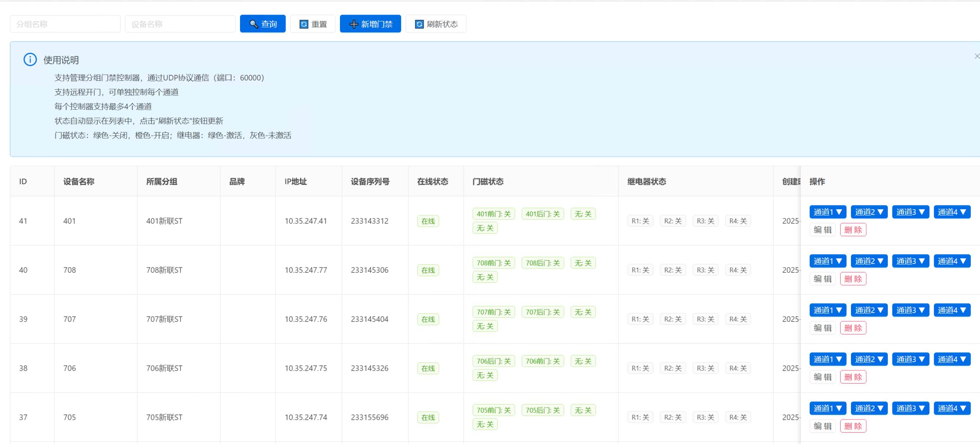
Task: Click the search magnifier icon on 查询
Action: [253, 24]
